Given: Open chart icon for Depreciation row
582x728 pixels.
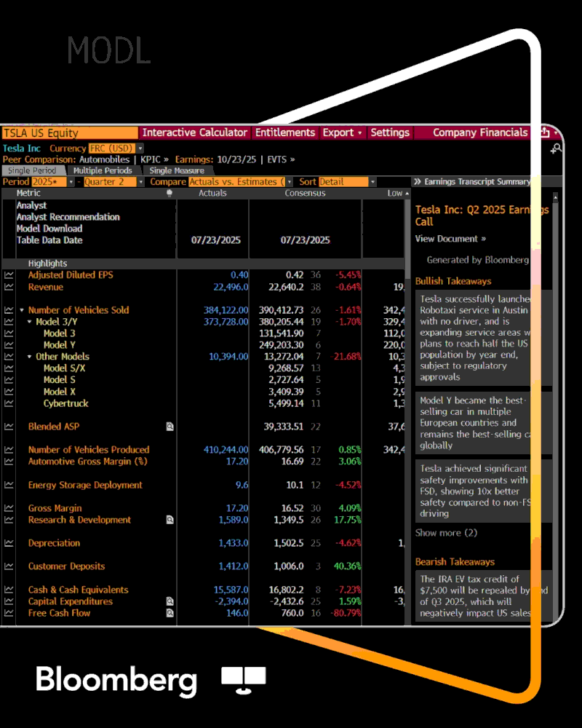Looking at the screenshot, I should 9,543.
